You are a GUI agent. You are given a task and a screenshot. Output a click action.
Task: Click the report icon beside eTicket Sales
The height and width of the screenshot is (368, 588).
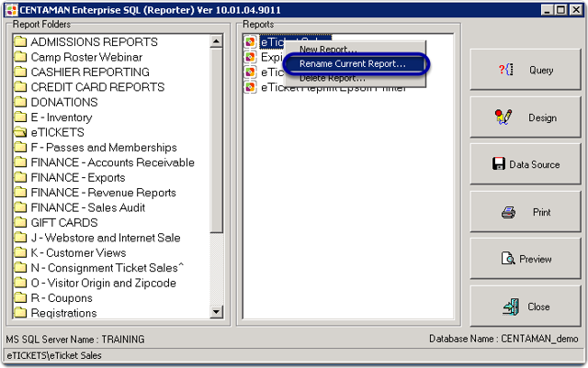[251, 42]
